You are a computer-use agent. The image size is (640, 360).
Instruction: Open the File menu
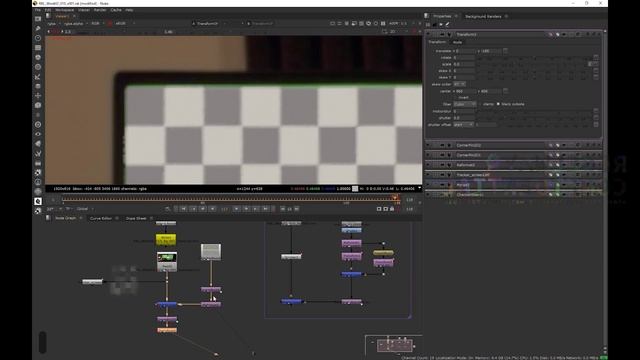click(38, 10)
